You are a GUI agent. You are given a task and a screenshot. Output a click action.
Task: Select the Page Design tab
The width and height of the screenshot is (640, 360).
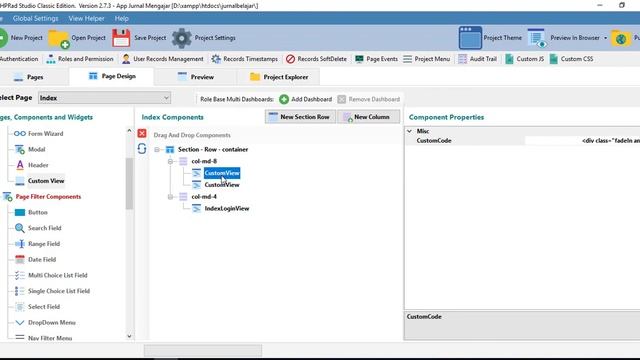click(x=111, y=76)
